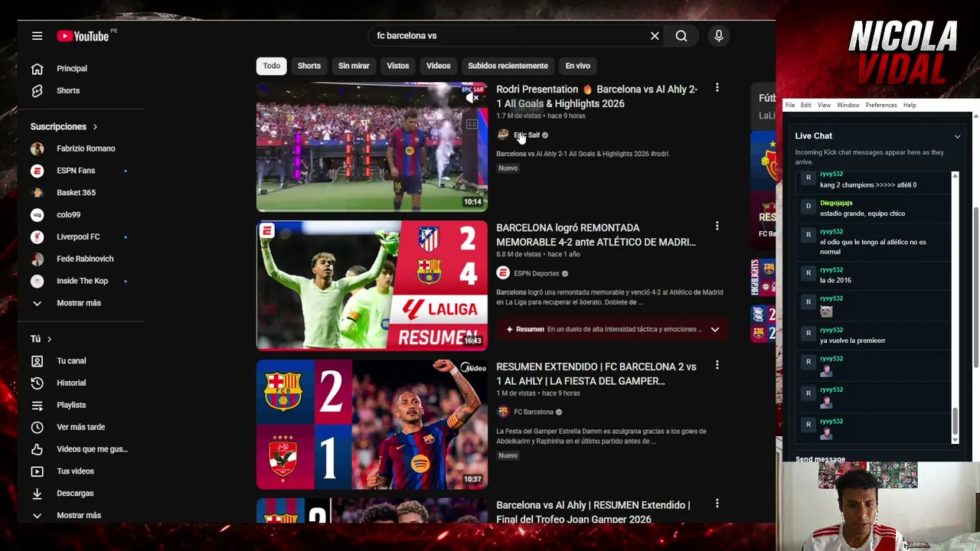
Task: Open the 'Rodri Presentation' video title
Action: [x=597, y=96]
